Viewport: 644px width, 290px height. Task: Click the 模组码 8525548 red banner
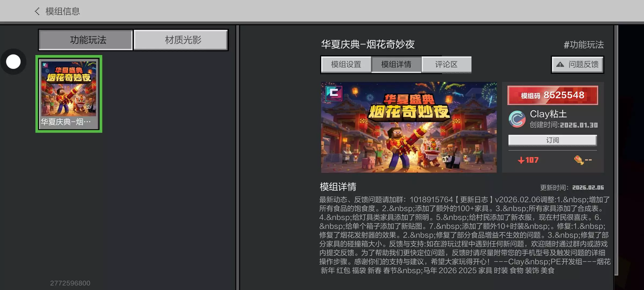pos(552,95)
